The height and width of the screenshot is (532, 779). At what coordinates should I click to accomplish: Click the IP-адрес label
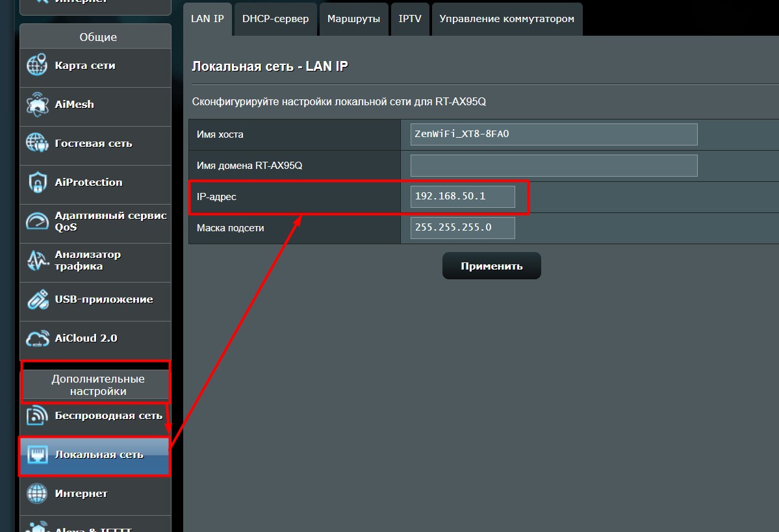click(x=216, y=197)
